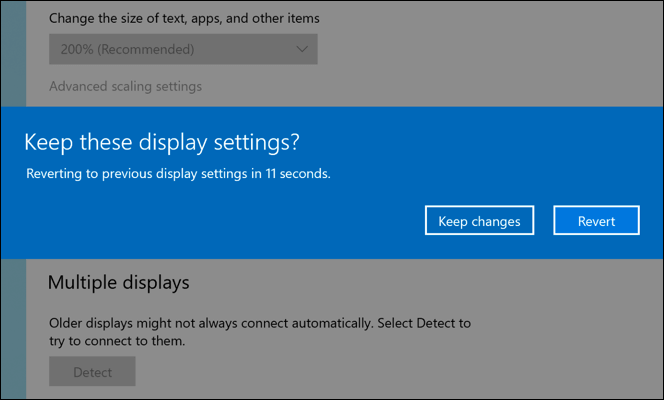Click the Detect button under Multiple displays
664x400 pixels.
(92, 372)
